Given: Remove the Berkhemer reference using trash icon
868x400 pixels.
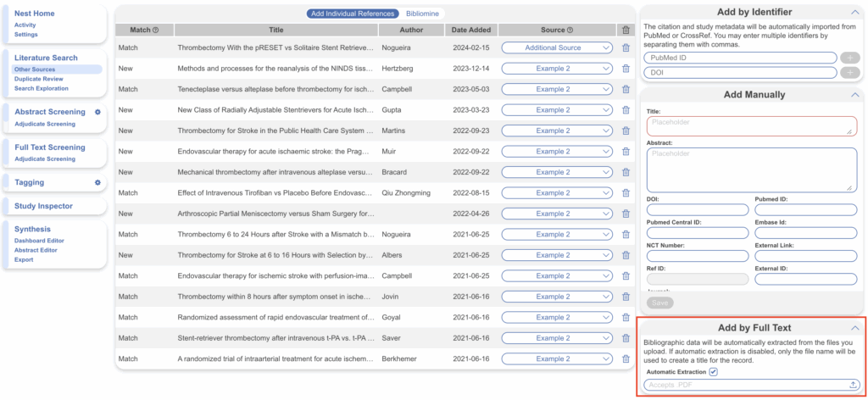Looking at the screenshot, I should click(x=626, y=358).
